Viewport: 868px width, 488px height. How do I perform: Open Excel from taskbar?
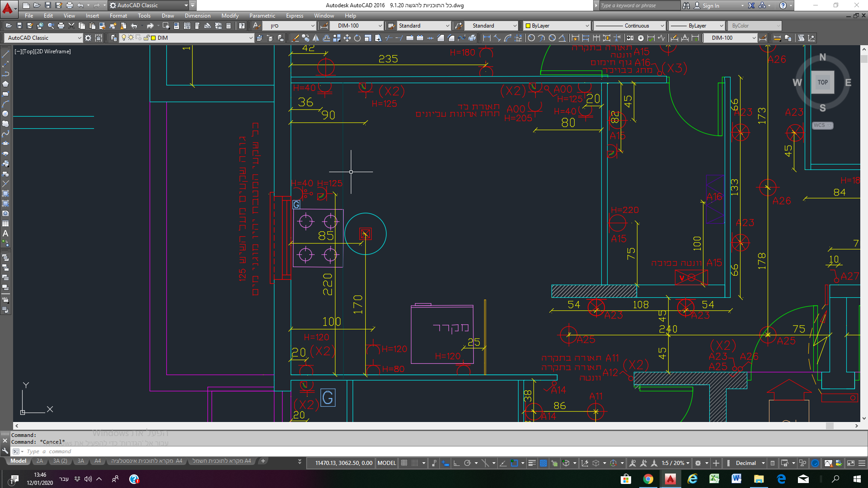[x=714, y=479]
